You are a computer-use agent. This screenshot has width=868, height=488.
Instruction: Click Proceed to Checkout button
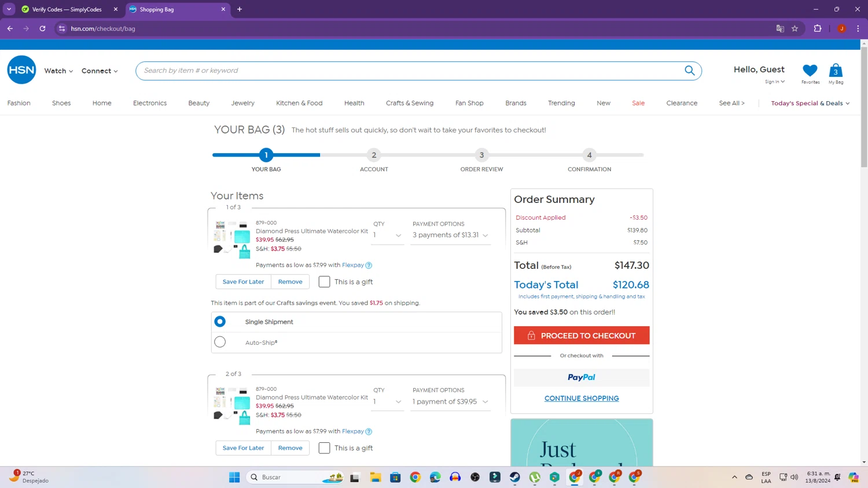point(582,335)
